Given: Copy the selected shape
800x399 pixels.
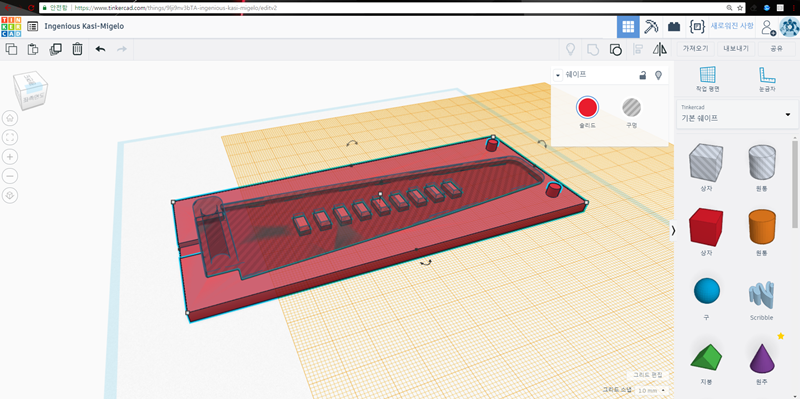Looking at the screenshot, I should pos(11,49).
